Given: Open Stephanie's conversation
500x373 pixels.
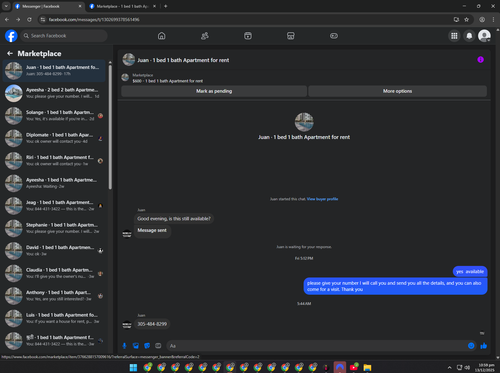Looking at the screenshot, I should (x=54, y=228).
